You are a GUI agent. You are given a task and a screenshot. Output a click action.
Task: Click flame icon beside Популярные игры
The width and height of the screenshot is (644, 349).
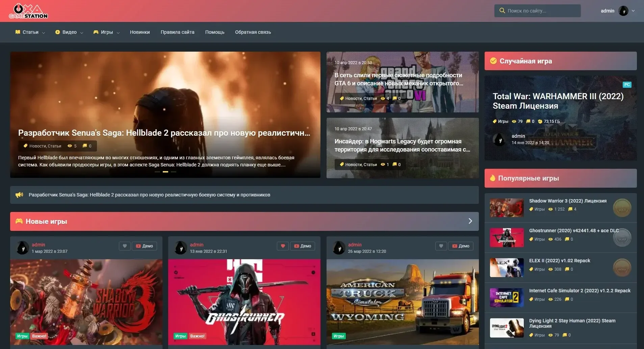tap(493, 178)
